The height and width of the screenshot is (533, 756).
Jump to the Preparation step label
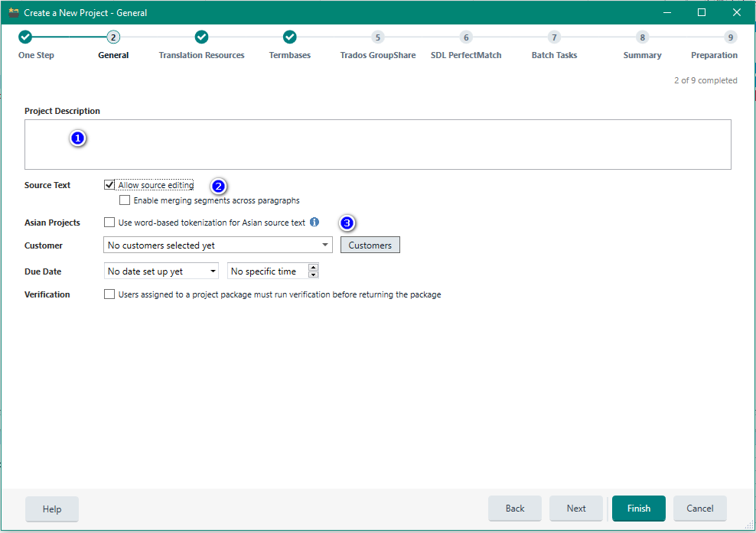point(714,55)
